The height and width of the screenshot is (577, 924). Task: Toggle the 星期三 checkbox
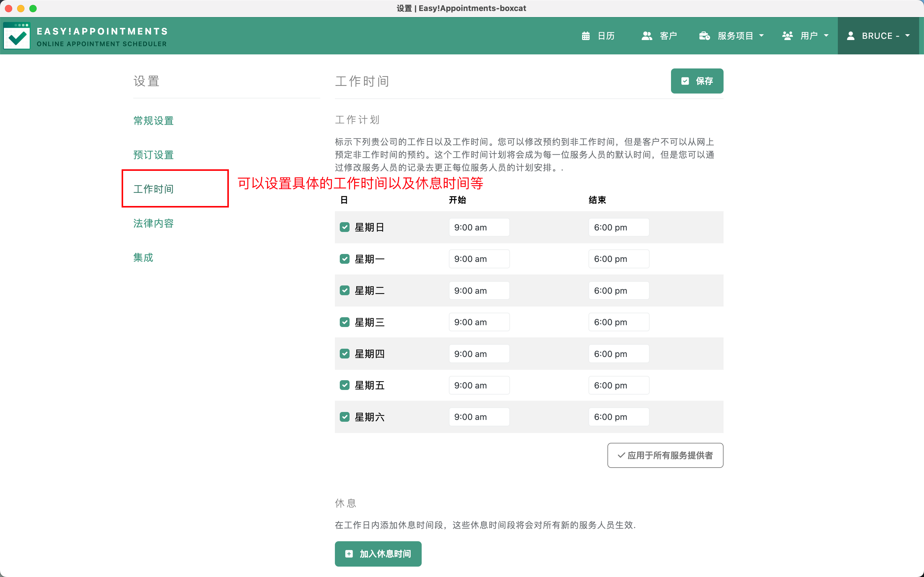pyautogui.click(x=344, y=322)
